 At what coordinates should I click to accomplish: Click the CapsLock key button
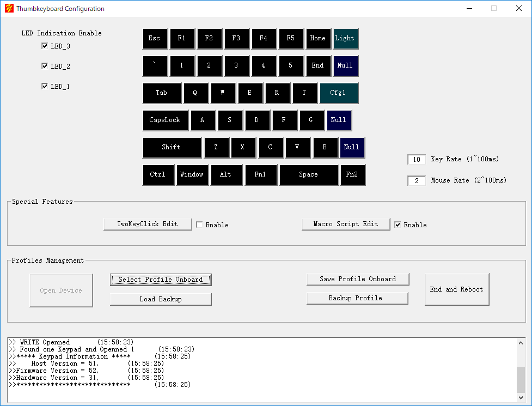[x=165, y=120]
